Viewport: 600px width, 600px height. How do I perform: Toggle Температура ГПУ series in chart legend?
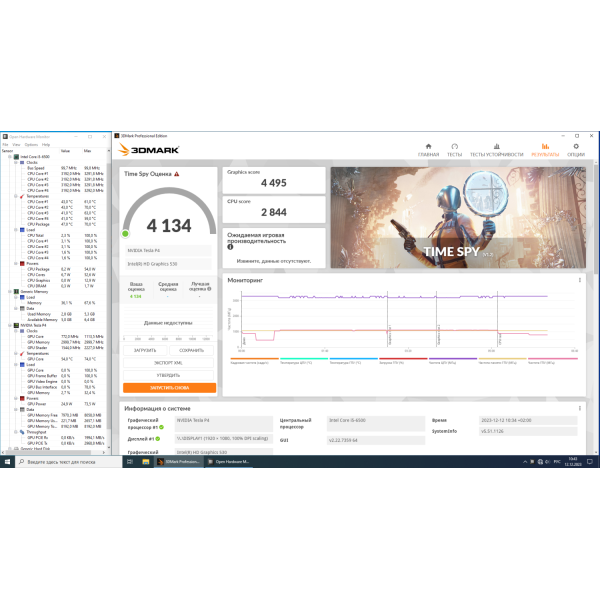(353, 361)
